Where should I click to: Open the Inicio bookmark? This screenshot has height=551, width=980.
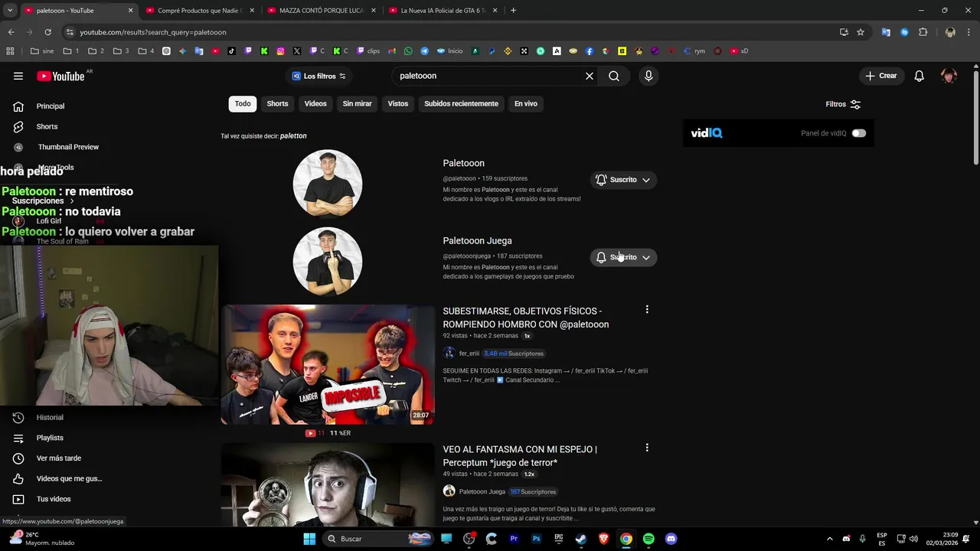(x=449, y=51)
